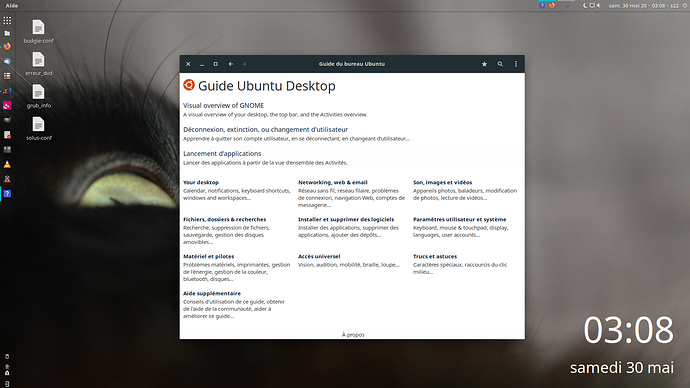Open 'Déconnexion, extinction, ou changement d'utilisateur' link
Viewport: 690px width, 388px height.
point(265,129)
